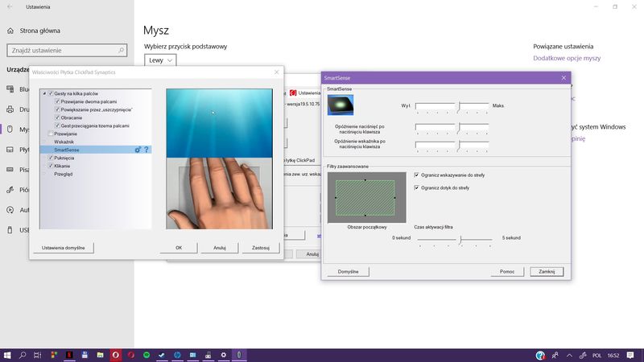Viewport: 644px width, 362px height.
Task: Toggle Gesty na kilka palców checkbox
Action: (x=51, y=93)
